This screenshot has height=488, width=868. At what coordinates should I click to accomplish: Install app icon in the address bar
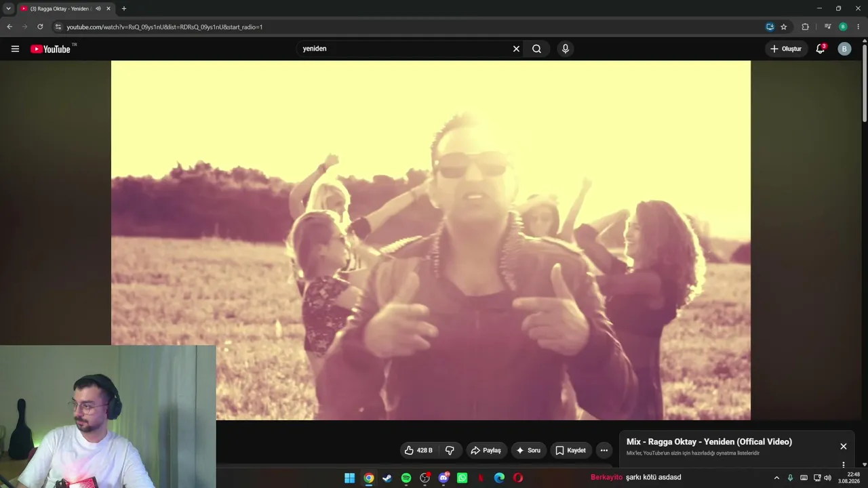[x=770, y=27]
